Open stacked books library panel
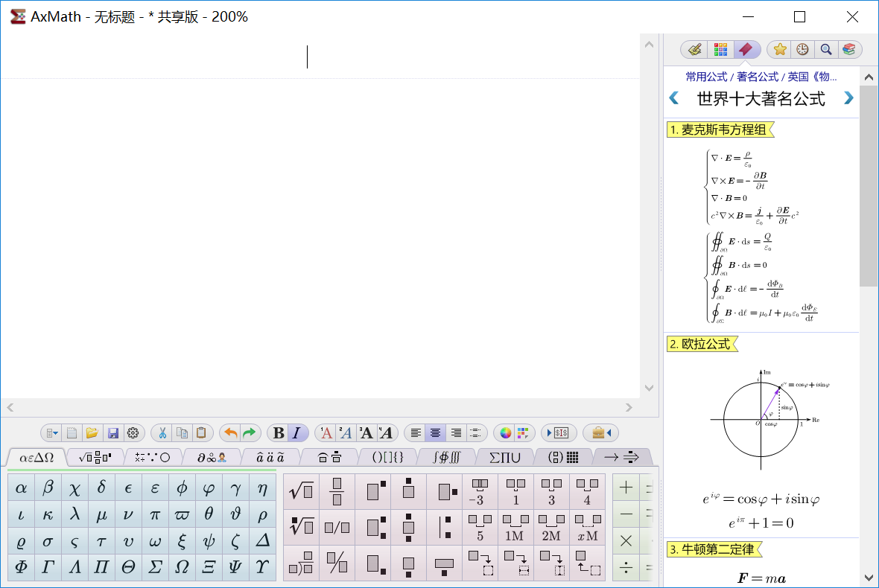 (848, 50)
